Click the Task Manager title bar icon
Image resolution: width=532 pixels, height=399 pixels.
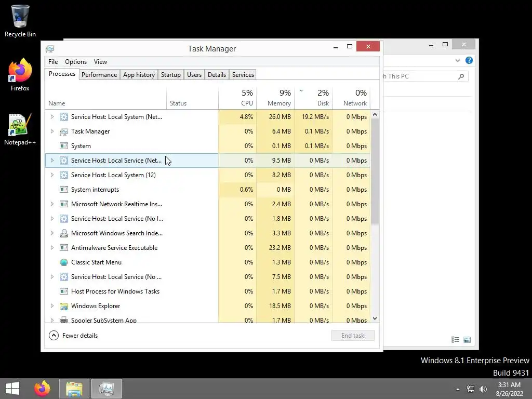[50, 49]
